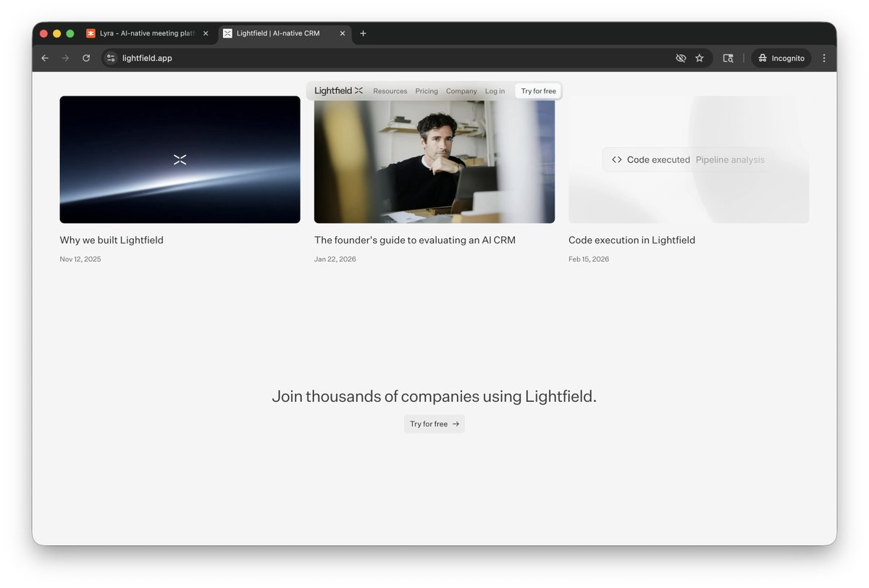The width and height of the screenshot is (869, 588).
Task: Open the Resources nav menu
Action: (390, 91)
